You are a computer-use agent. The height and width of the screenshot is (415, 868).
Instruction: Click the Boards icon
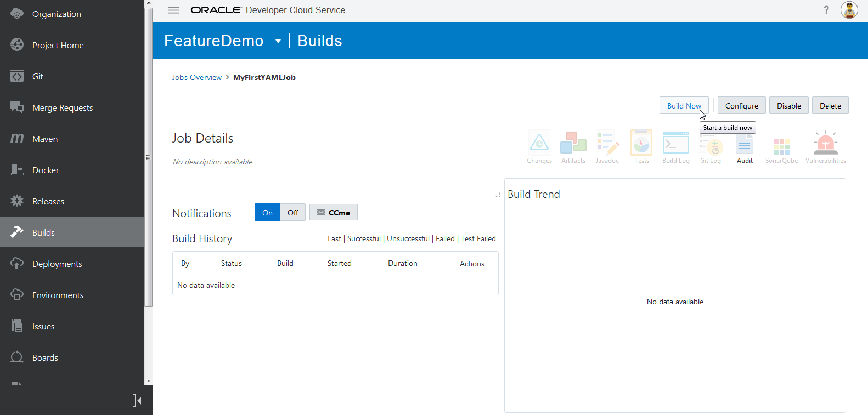pyautogui.click(x=17, y=357)
